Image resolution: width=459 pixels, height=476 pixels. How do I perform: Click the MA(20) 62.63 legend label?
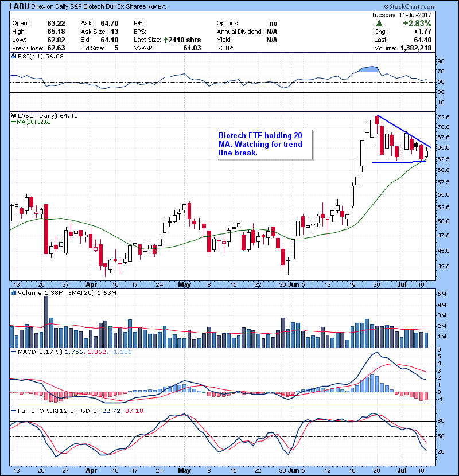tap(34, 122)
